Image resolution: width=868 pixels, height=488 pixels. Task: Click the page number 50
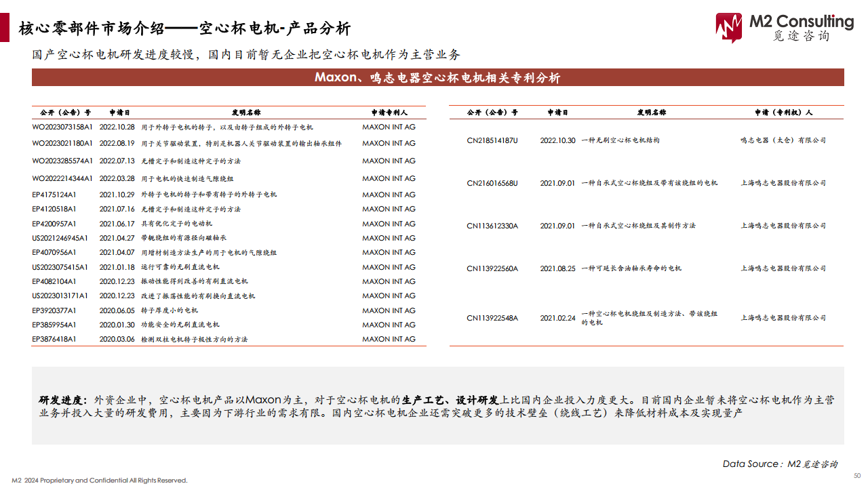857,476
